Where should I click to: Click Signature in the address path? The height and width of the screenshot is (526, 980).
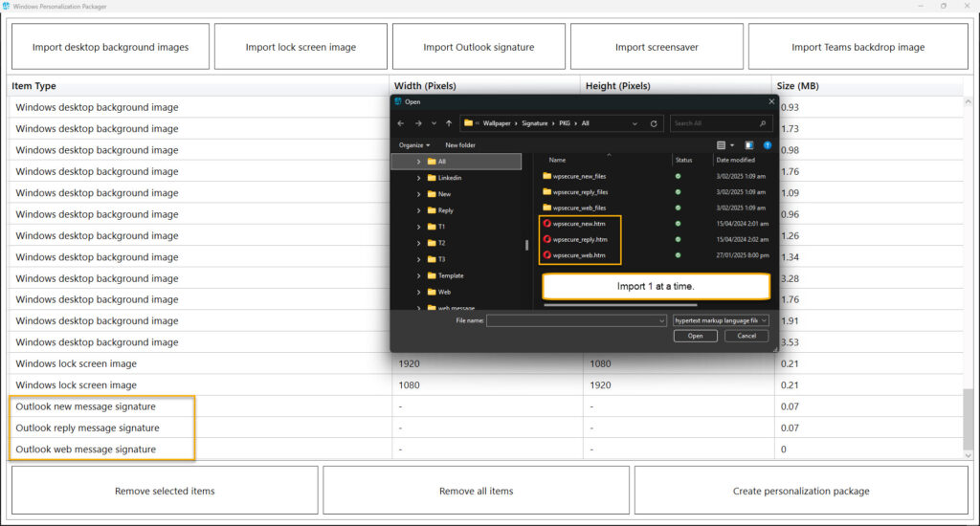pos(534,123)
